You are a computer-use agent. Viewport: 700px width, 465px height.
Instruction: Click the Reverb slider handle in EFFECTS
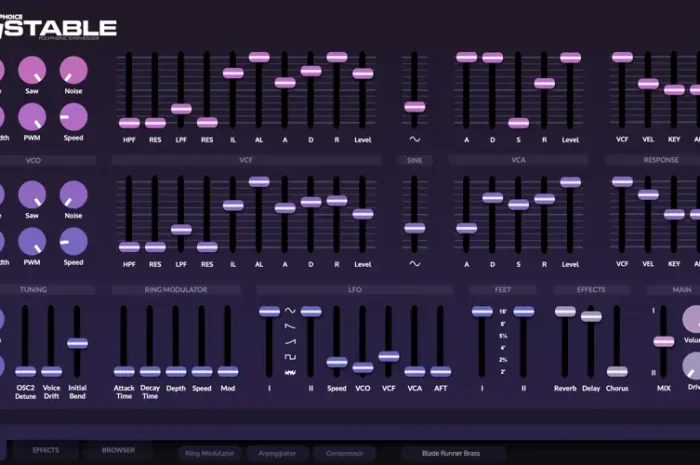point(565,311)
